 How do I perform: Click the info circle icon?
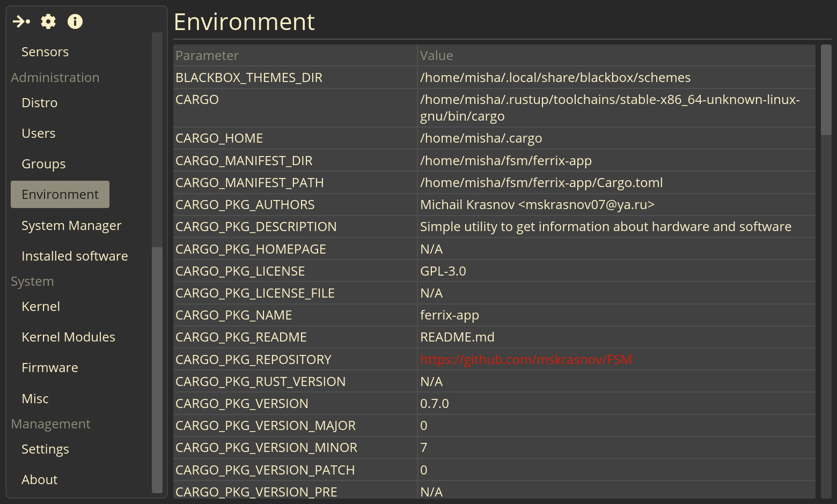[x=75, y=21]
